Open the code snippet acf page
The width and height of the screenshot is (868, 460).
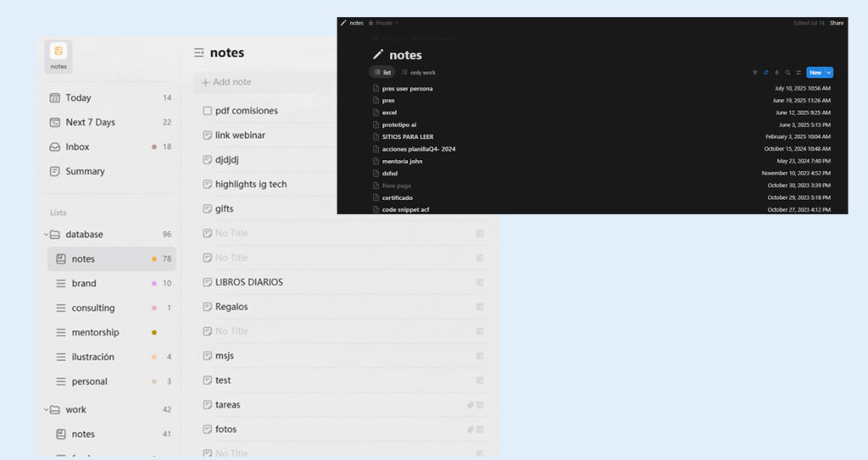(405, 210)
